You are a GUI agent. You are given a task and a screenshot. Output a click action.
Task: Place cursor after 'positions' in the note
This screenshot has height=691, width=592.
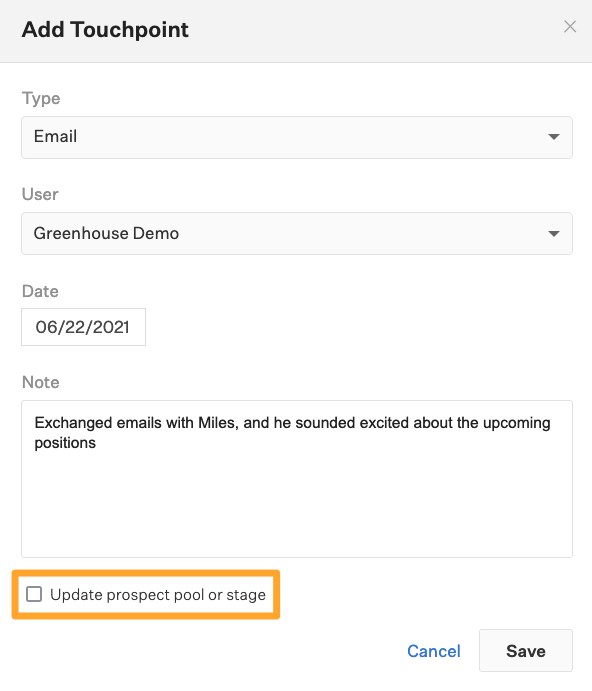coord(97,443)
